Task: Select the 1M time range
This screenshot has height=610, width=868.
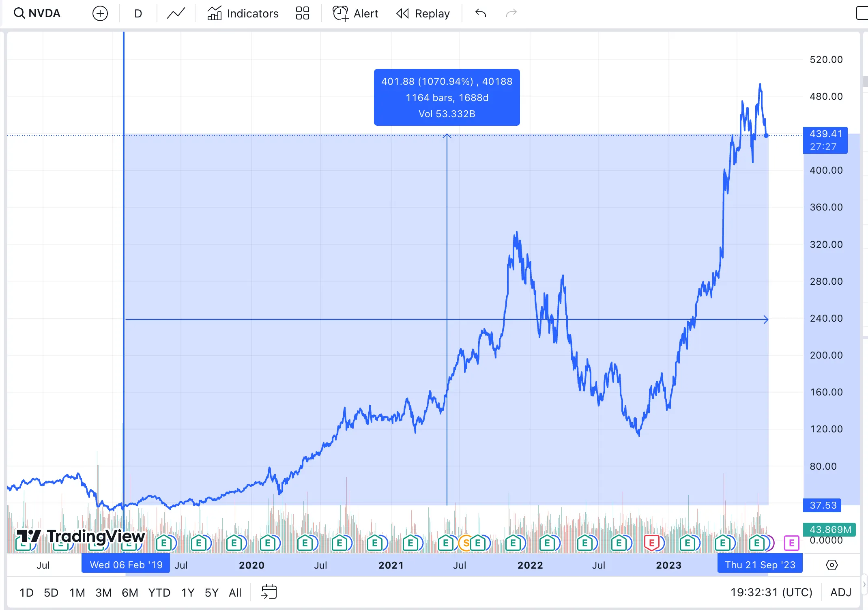Action: pyautogui.click(x=77, y=593)
